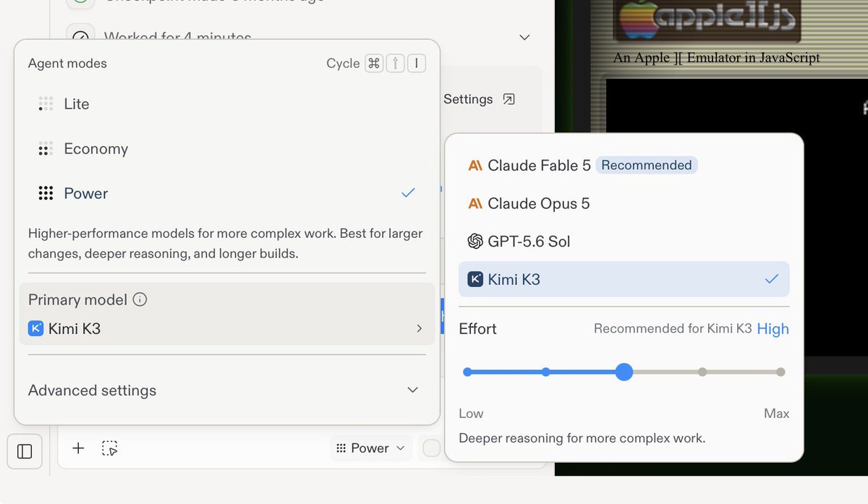Set the Effort slider to the Low stop
This screenshot has height=504, width=868.
[x=467, y=372]
